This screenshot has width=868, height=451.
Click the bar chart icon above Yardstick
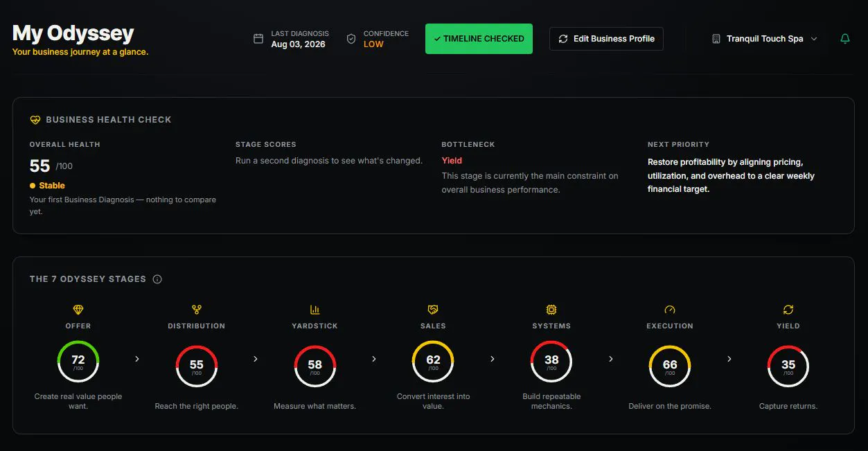pos(315,310)
